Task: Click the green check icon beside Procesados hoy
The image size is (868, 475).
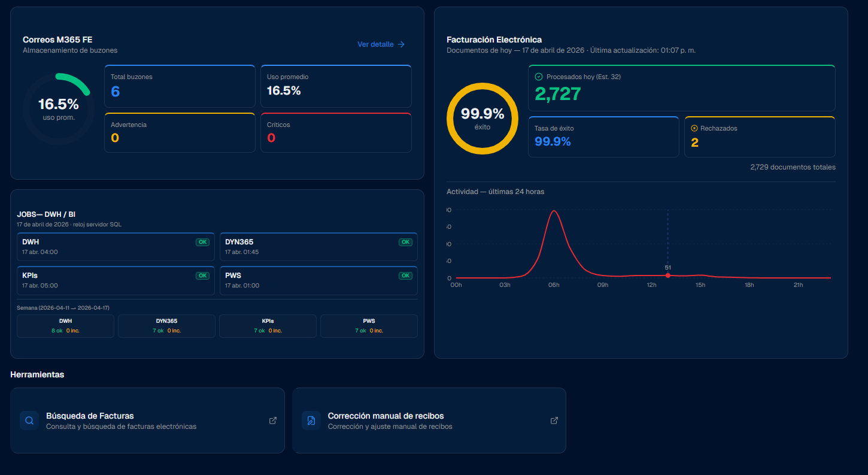Action: click(539, 77)
